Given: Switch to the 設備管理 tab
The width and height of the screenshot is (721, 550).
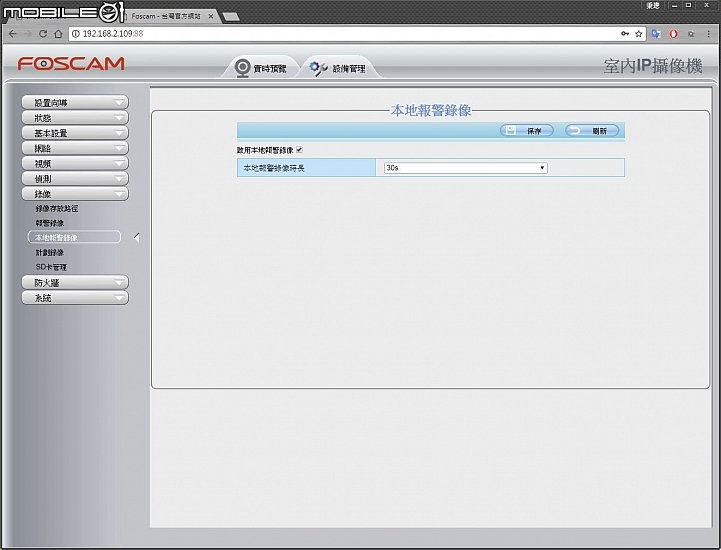Looking at the screenshot, I should (340, 69).
